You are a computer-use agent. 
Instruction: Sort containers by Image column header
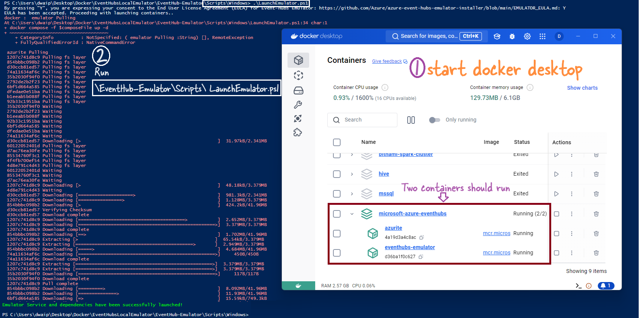point(491,142)
